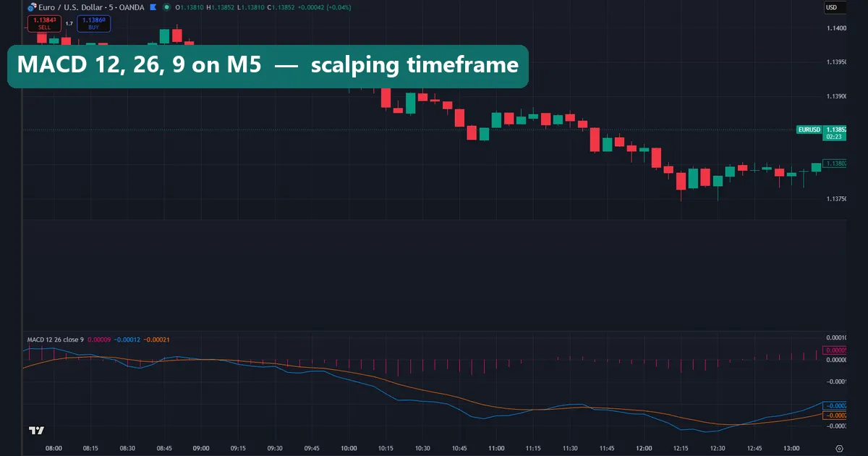Click the blue BUY 1.13860 button
This screenshot has height=456, width=868.
click(x=94, y=24)
